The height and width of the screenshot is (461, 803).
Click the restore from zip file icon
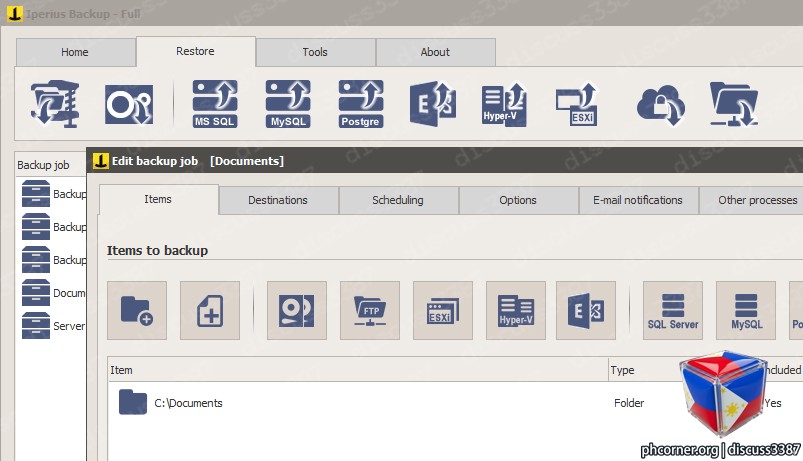click(x=55, y=104)
